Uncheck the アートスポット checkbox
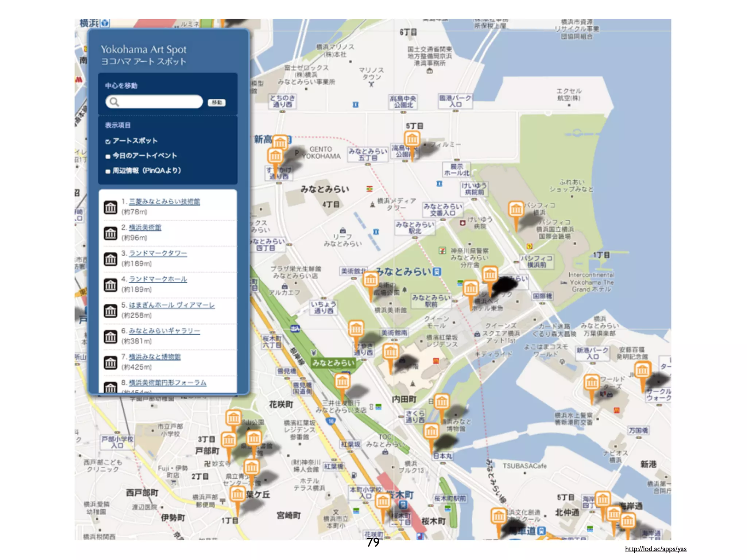747x560 pixels. [108, 141]
